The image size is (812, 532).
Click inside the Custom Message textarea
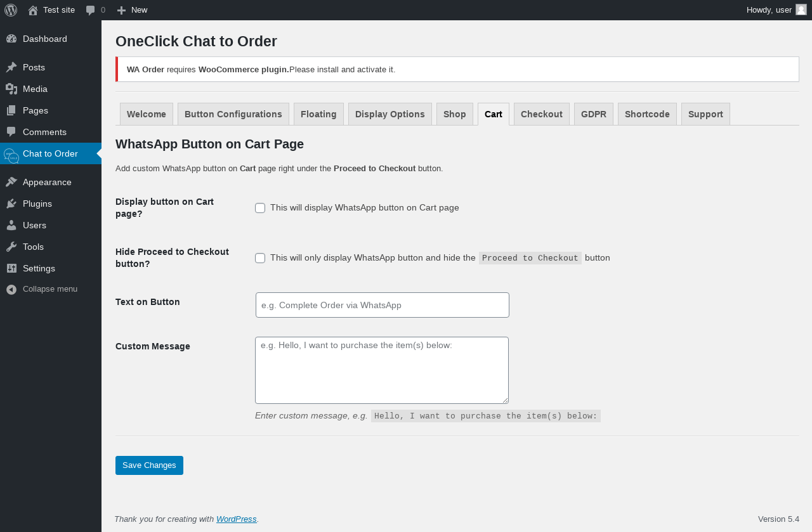coord(382,370)
